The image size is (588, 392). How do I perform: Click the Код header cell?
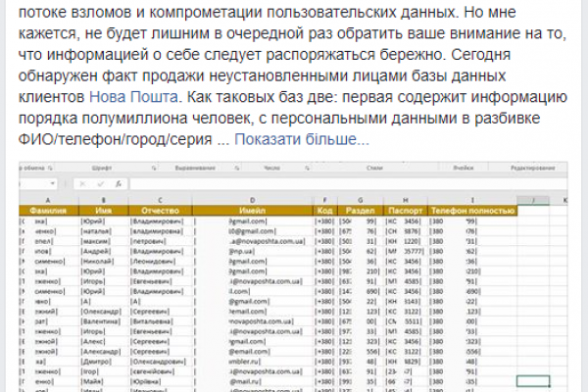pyautogui.click(x=324, y=211)
